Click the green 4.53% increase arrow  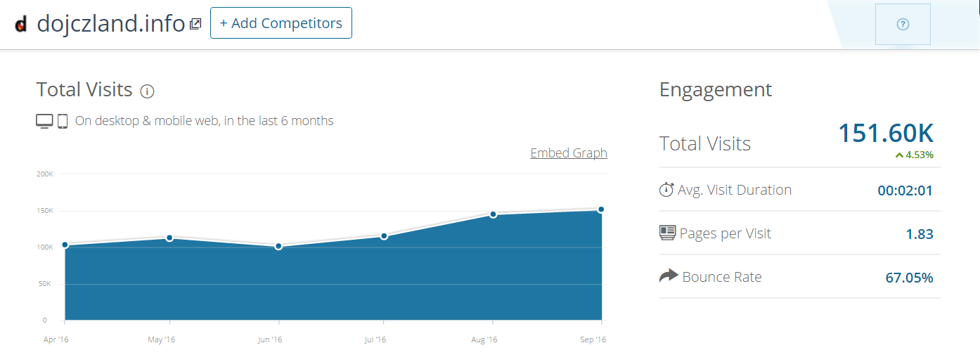tap(899, 155)
